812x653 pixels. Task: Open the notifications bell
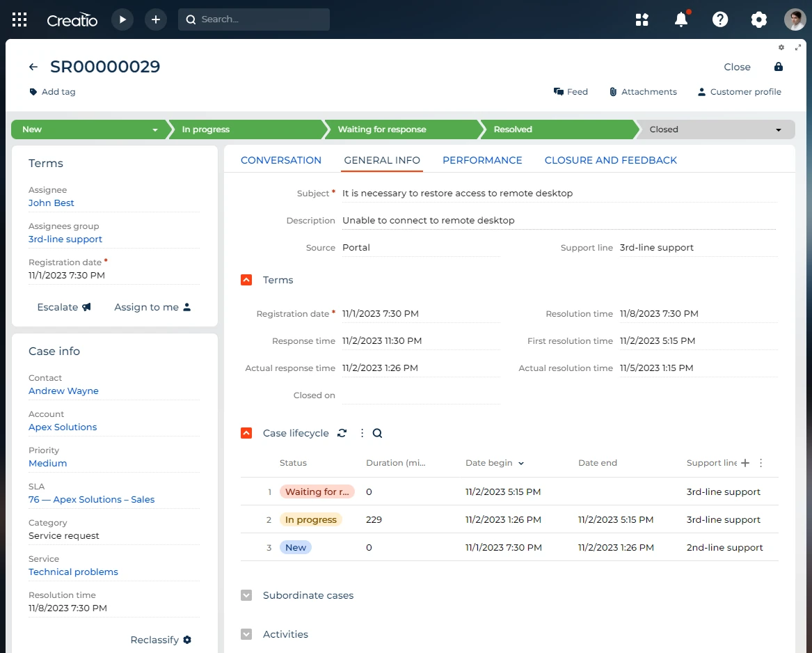tap(681, 19)
